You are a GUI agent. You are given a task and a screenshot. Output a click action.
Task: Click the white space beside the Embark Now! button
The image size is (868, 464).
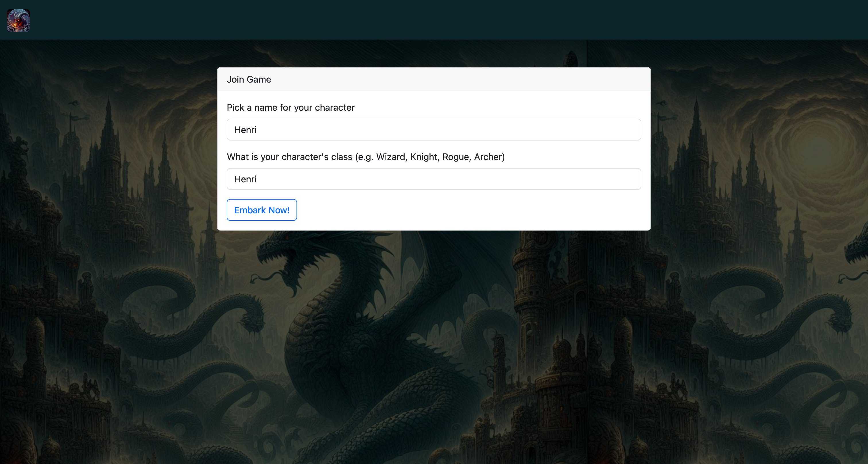[x=472, y=210]
